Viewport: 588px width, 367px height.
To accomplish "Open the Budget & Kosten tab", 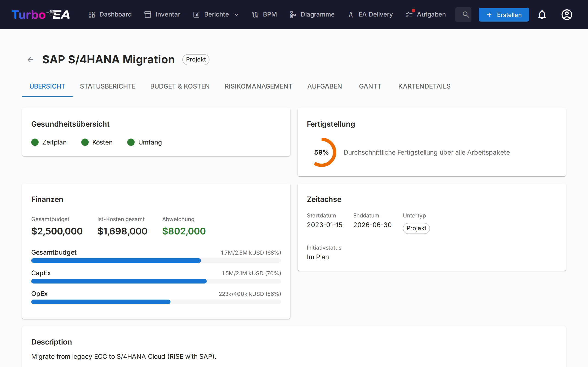I will [x=180, y=86].
